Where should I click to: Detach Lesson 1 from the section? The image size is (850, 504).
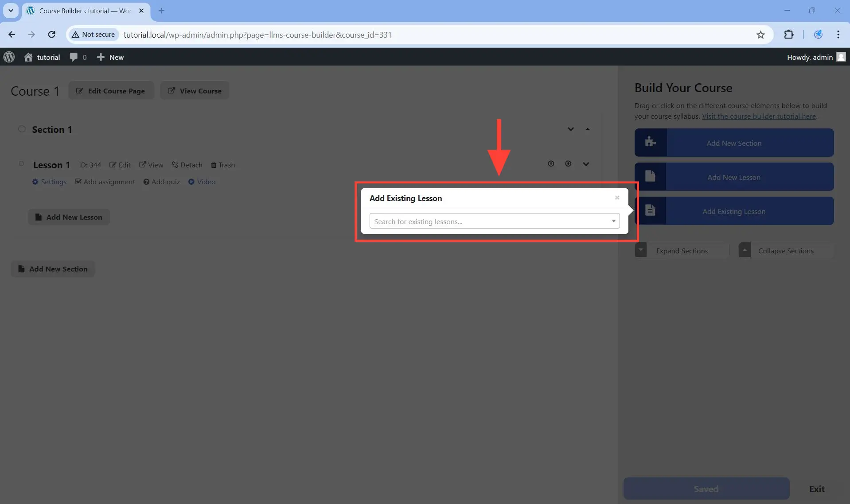tap(187, 165)
